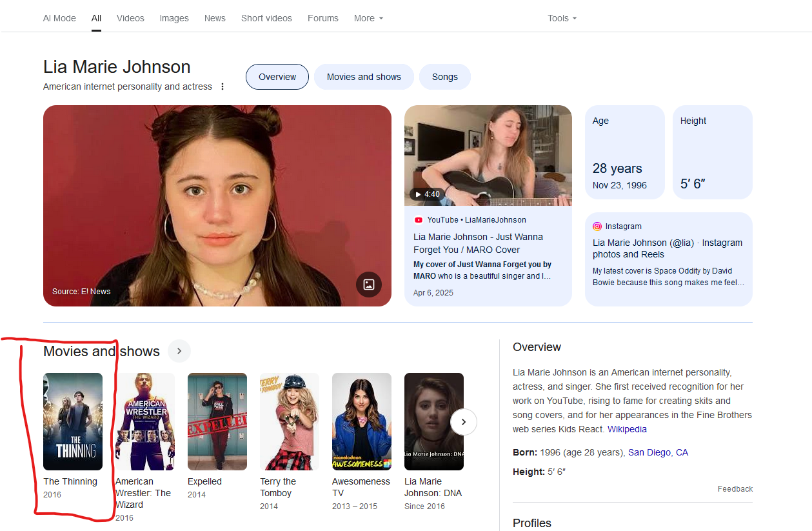
Task: Open the Instagram photos and Reels result
Action: pyautogui.click(x=668, y=248)
